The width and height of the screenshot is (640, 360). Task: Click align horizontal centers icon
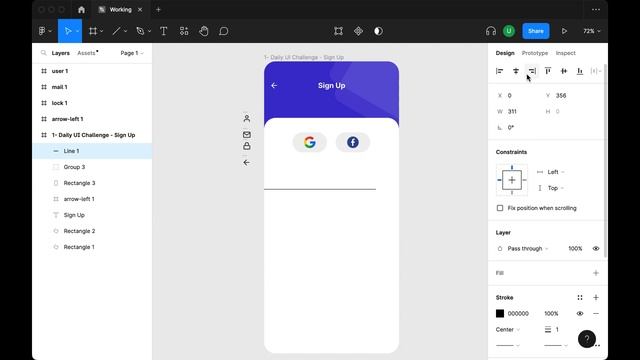516,71
